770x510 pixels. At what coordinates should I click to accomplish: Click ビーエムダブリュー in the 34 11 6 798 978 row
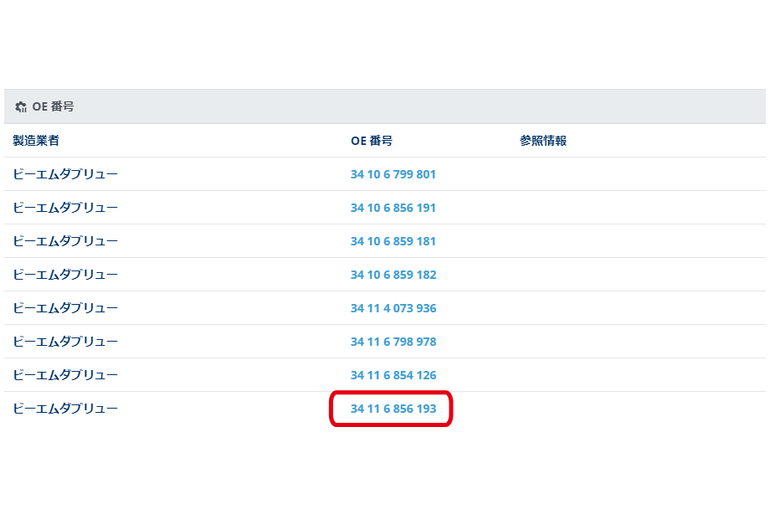point(65,342)
